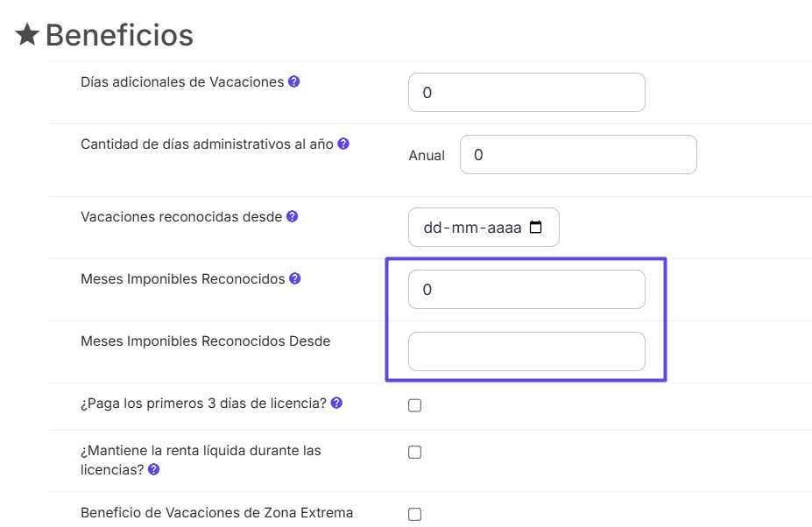Screen dimensions: 812x527
Task: Open the calendar picker in the date field
Action: click(536, 228)
